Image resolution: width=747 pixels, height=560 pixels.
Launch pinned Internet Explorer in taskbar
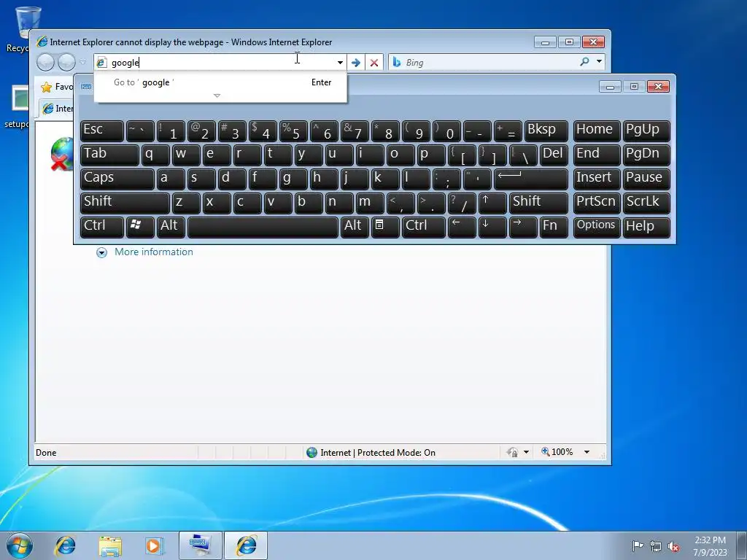(65, 545)
